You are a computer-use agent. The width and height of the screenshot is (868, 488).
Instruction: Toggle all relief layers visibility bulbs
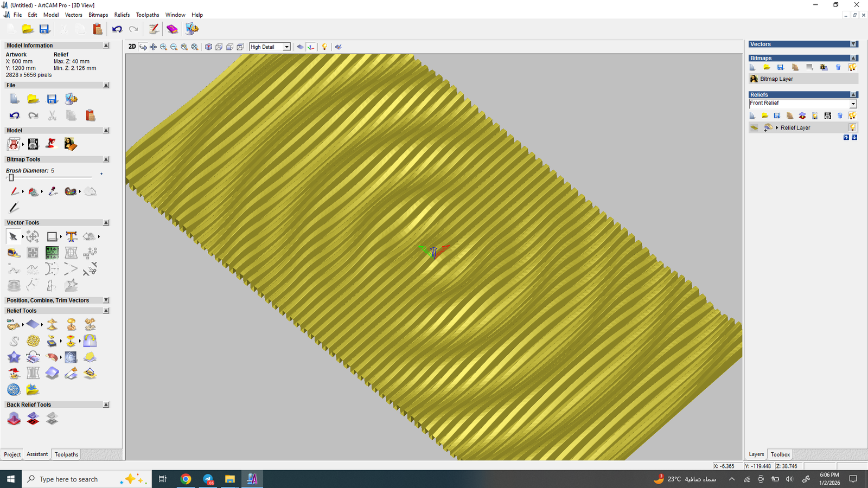point(852,115)
